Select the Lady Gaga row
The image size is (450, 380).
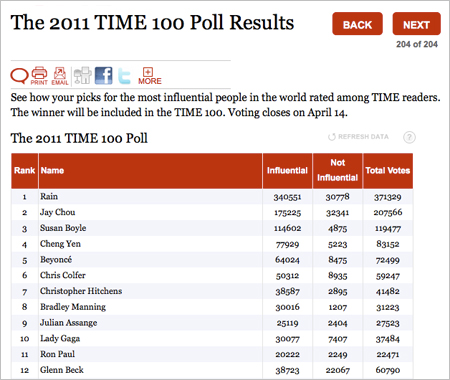(x=212, y=339)
